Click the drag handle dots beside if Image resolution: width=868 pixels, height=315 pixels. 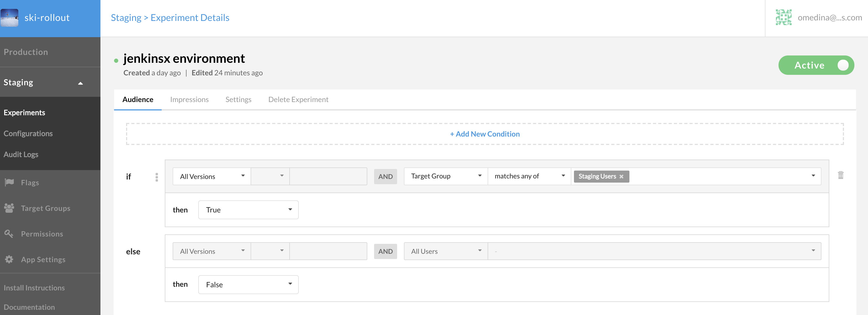[157, 177]
